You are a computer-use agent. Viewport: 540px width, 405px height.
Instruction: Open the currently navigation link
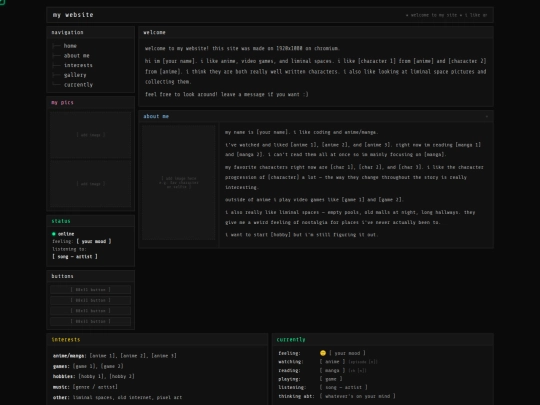(x=78, y=84)
